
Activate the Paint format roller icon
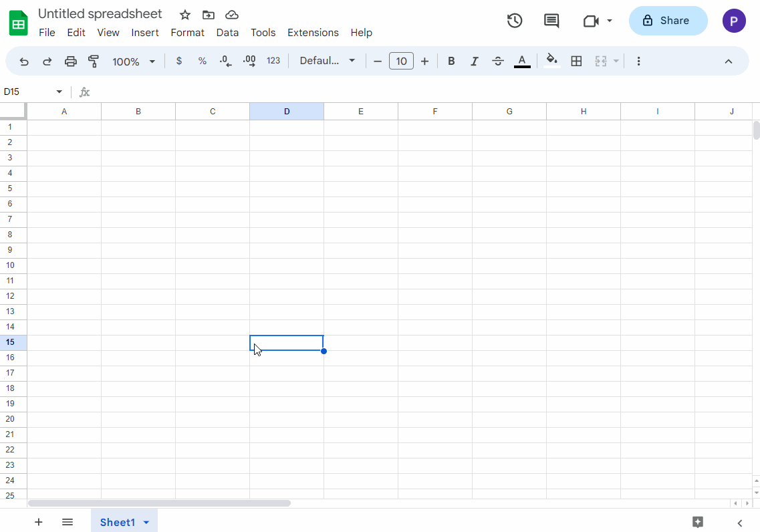[x=94, y=61]
